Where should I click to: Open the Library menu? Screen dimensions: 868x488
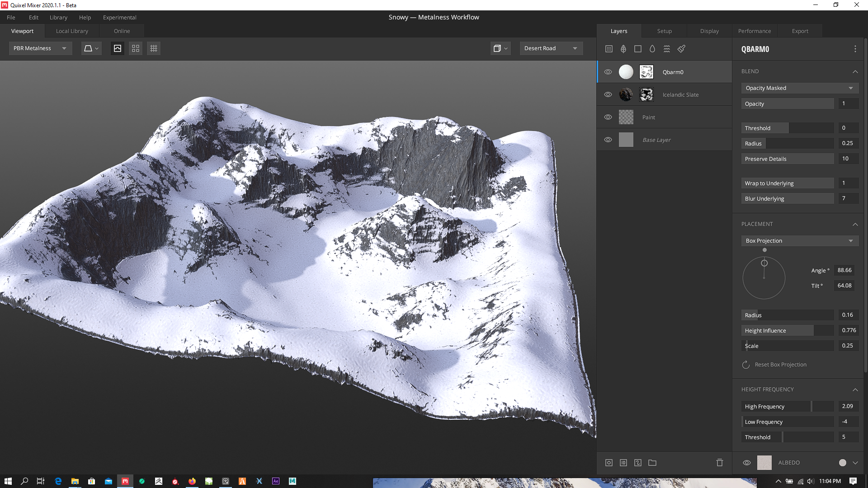coord(58,17)
